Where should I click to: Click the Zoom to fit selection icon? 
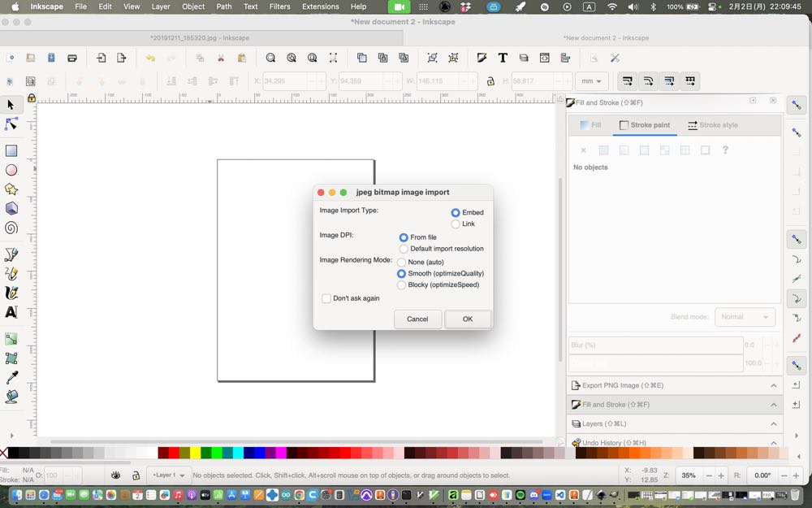pos(270,58)
